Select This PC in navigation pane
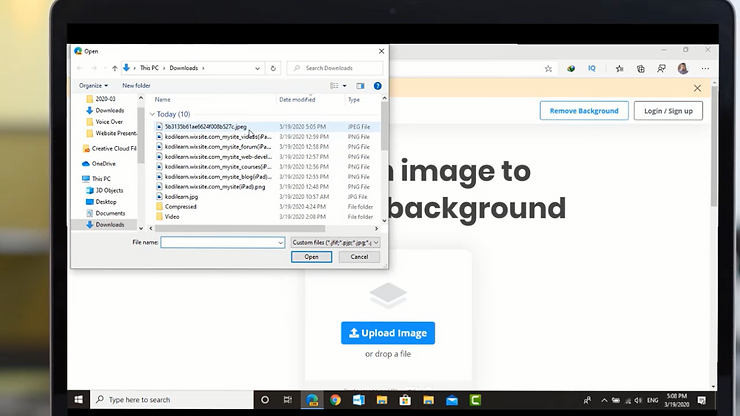The width and height of the screenshot is (740, 416). click(96, 178)
